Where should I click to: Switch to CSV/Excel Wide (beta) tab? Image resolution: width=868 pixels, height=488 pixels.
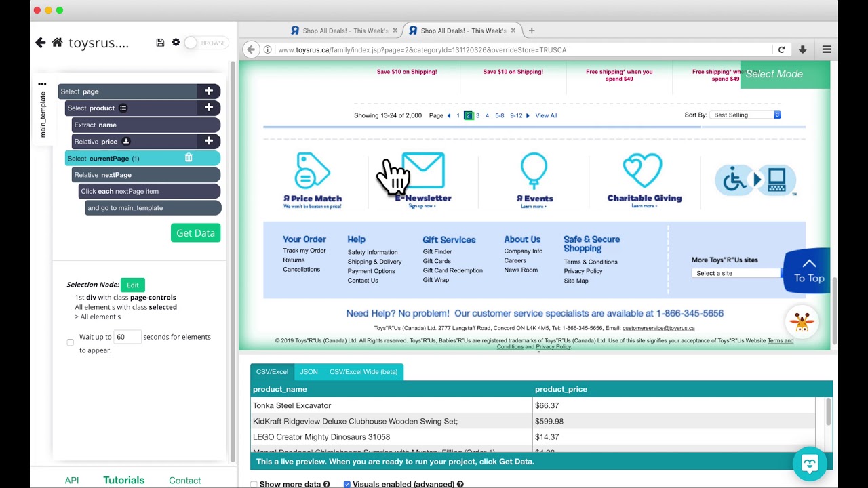click(x=363, y=371)
